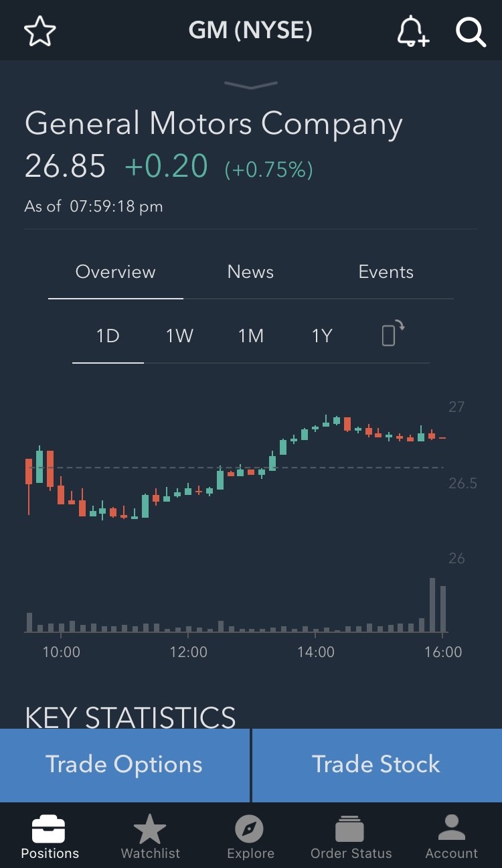Open Explore compass in bottom bar
Viewport: 502px width, 868px height.
(x=250, y=836)
